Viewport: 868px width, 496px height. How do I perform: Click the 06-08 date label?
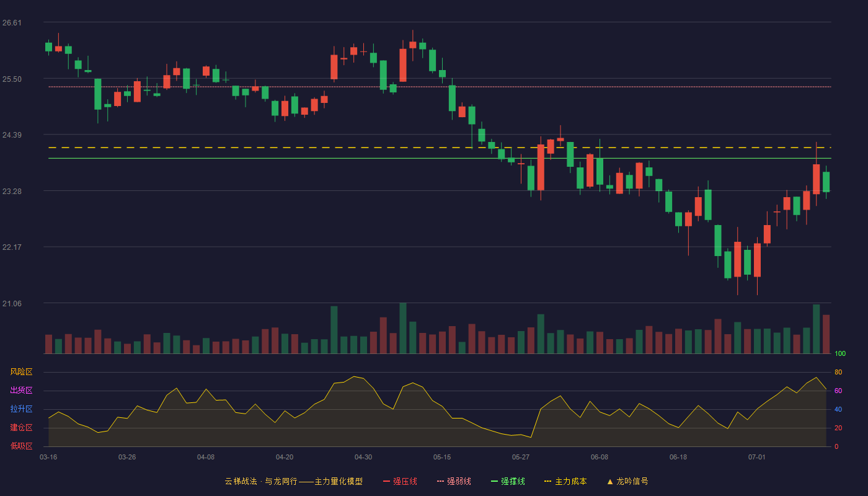tap(600, 457)
